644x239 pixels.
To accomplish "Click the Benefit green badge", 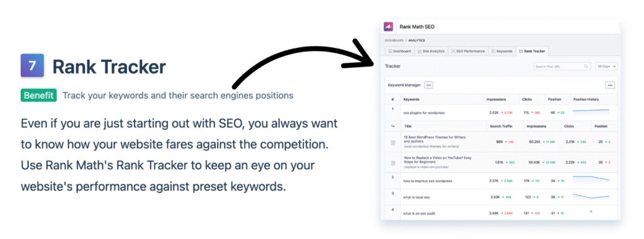I will [x=38, y=96].
